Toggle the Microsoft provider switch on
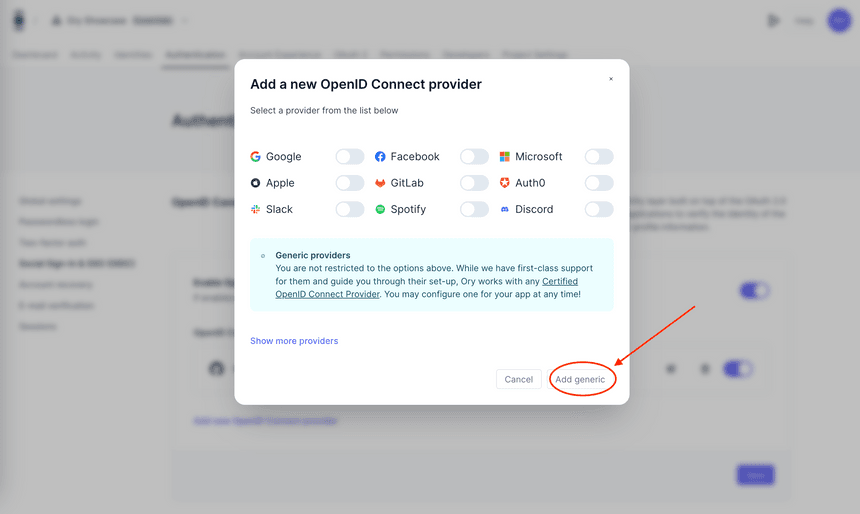 (x=599, y=157)
